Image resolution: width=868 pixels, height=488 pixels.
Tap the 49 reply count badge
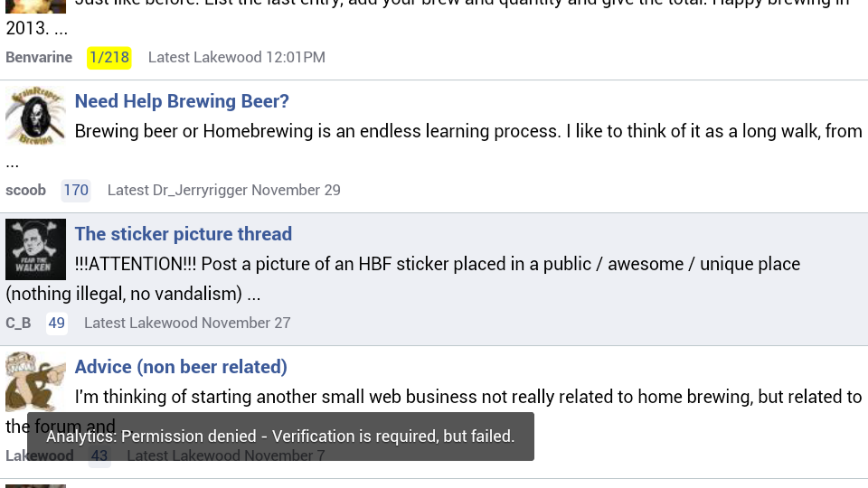pyautogui.click(x=56, y=324)
